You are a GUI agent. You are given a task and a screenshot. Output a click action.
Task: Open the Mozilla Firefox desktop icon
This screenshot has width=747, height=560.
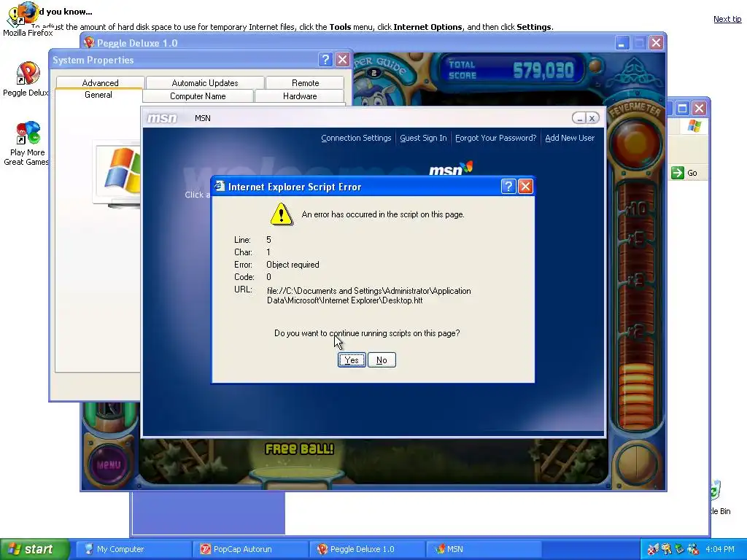tap(27, 19)
